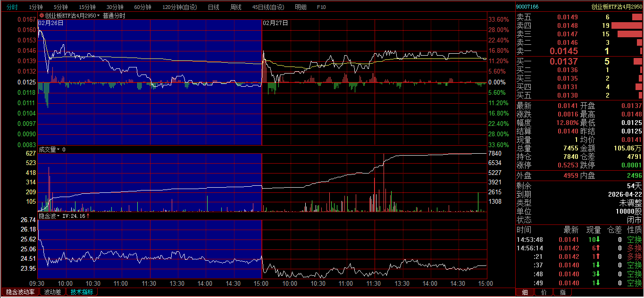The width and height of the screenshot is (644, 298).
Task: Select the 120分钟(自设) custom period
Action: point(180,7)
